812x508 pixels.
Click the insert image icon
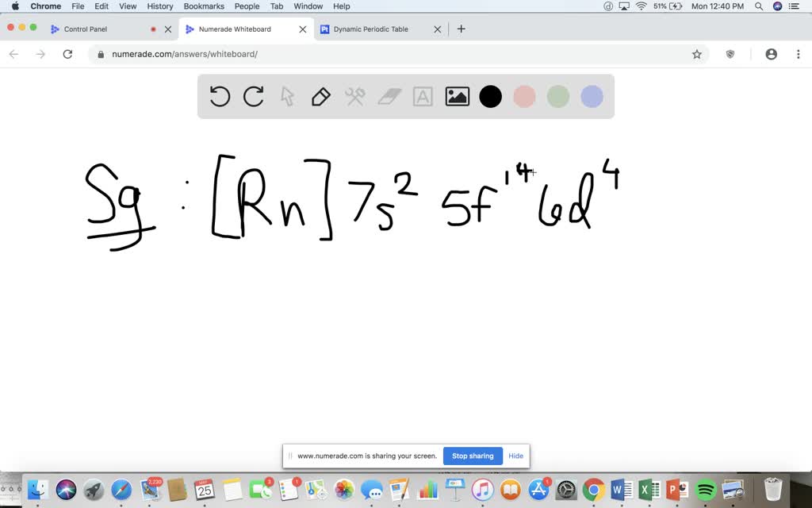click(x=457, y=97)
